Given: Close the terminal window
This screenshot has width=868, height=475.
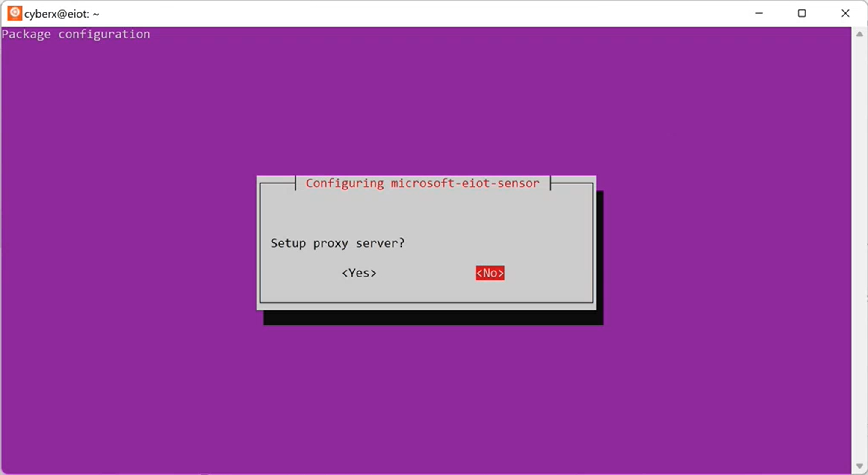Looking at the screenshot, I should point(845,13).
